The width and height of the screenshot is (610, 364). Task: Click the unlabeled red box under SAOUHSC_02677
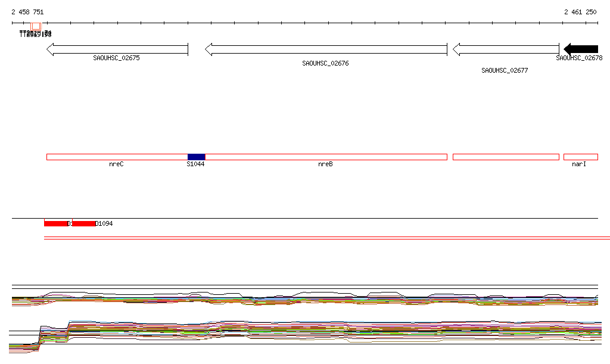coord(506,157)
